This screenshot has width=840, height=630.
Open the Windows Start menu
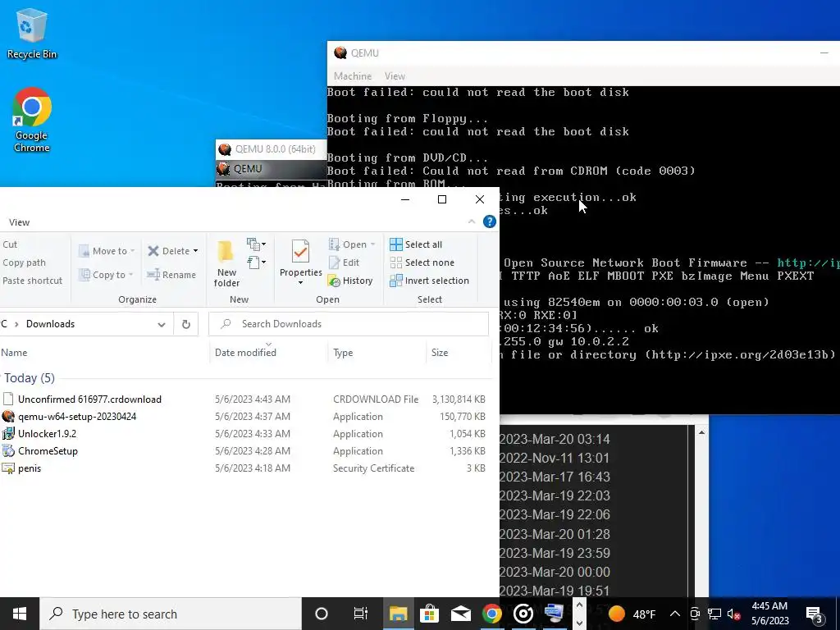coord(20,614)
